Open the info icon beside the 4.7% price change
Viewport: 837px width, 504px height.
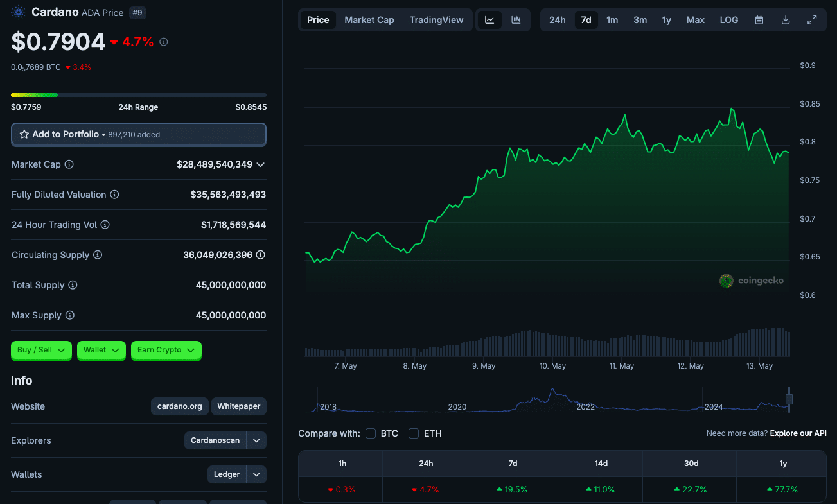tap(164, 42)
